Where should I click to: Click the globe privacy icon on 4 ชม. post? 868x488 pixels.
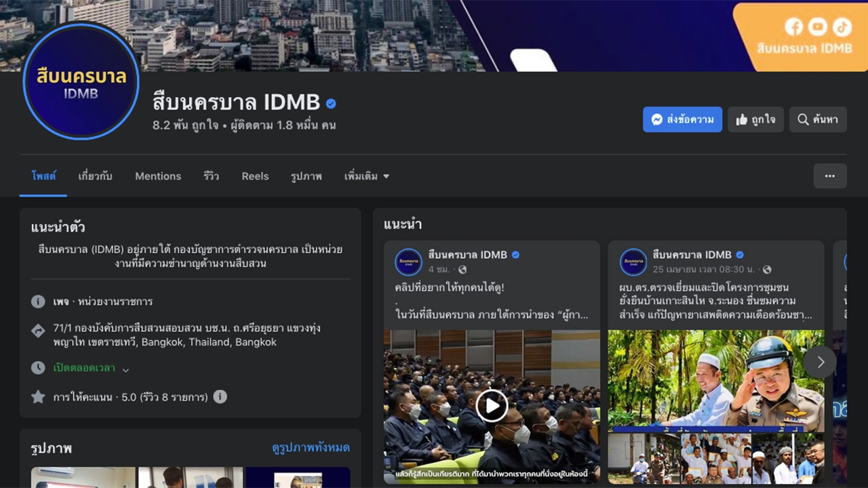(x=462, y=270)
